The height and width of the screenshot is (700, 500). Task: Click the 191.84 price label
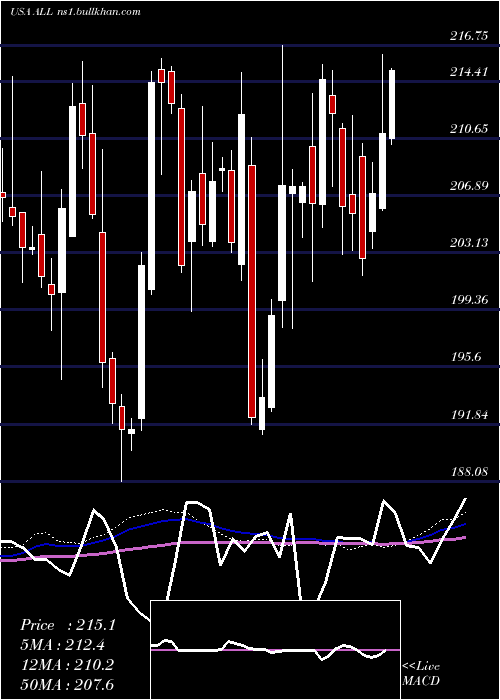[469, 415]
